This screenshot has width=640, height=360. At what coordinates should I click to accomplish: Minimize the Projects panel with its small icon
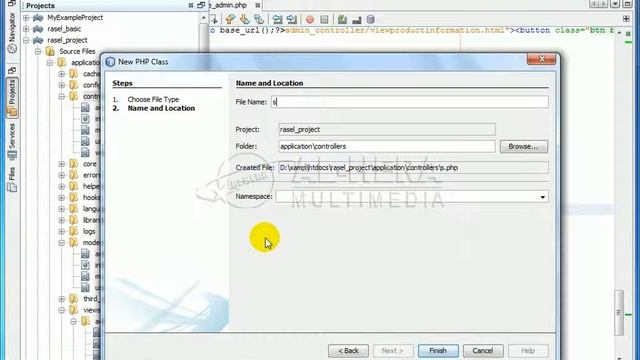(x=191, y=5)
